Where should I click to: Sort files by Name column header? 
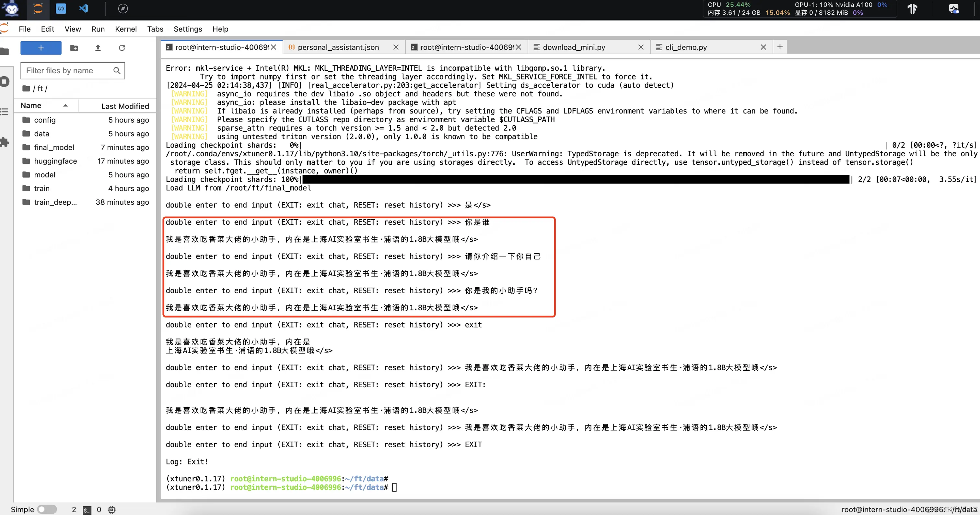(x=31, y=105)
